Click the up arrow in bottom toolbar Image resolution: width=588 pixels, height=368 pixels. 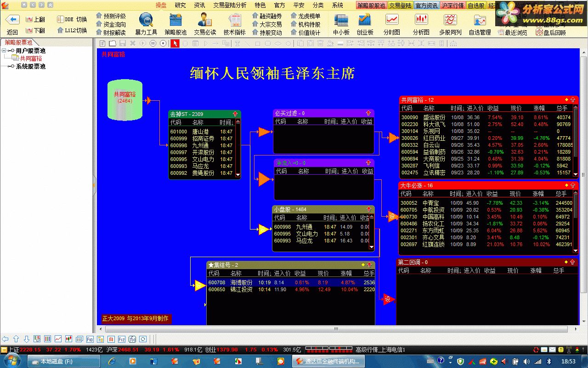pyautogui.click(x=16, y=339)
